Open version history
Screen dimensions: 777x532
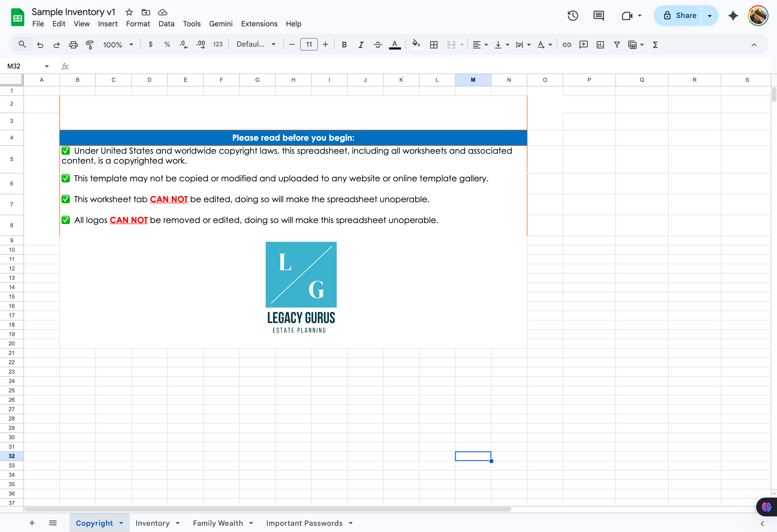click(573, 15)
